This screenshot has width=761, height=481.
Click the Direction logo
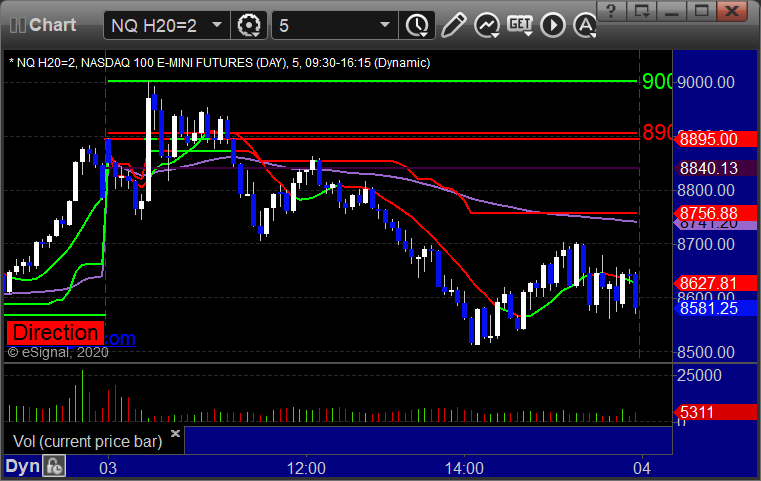click(x=55, y=333)
